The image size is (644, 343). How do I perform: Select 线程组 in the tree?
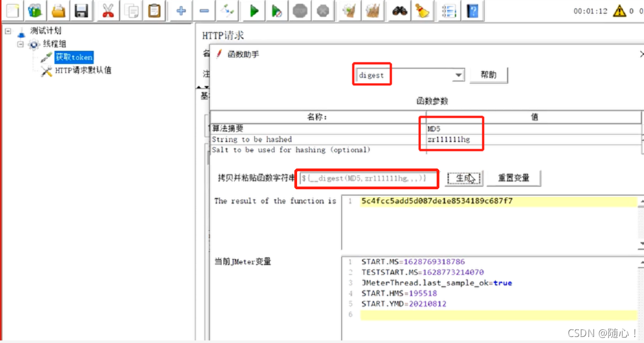54,44
